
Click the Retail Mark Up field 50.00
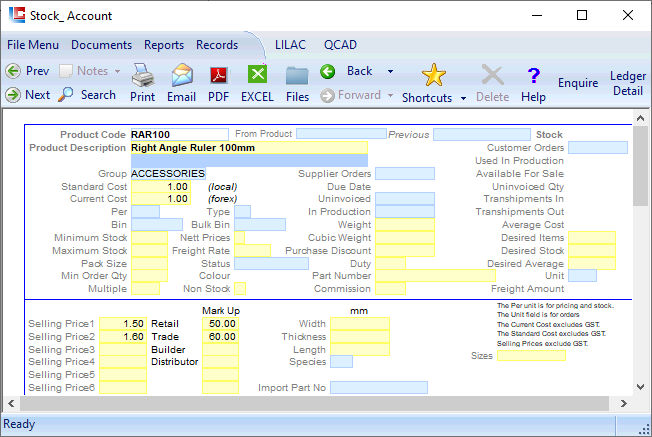[x=220, y=323]
